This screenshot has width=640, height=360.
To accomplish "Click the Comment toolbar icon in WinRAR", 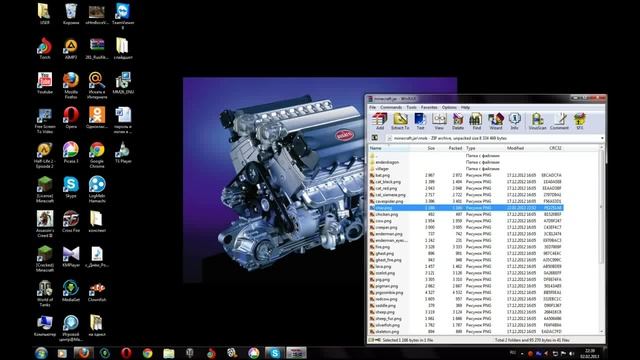I will click(x=559, y=121).
